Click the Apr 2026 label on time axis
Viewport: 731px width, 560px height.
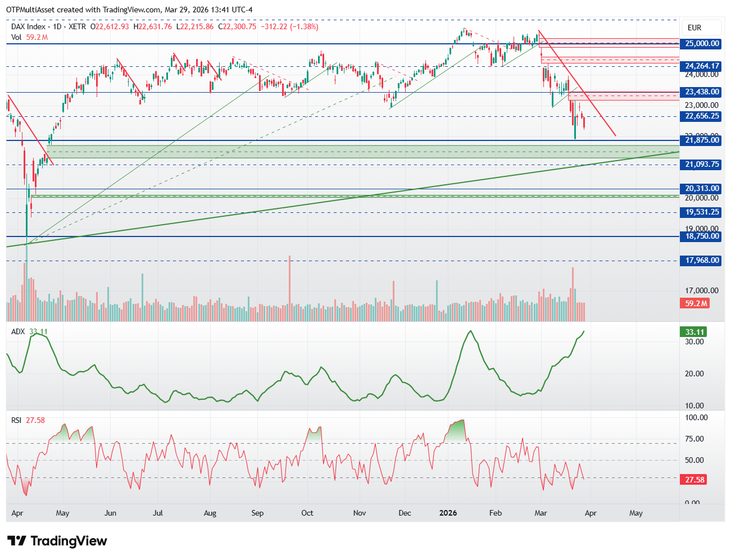click(x=589, y=513)
